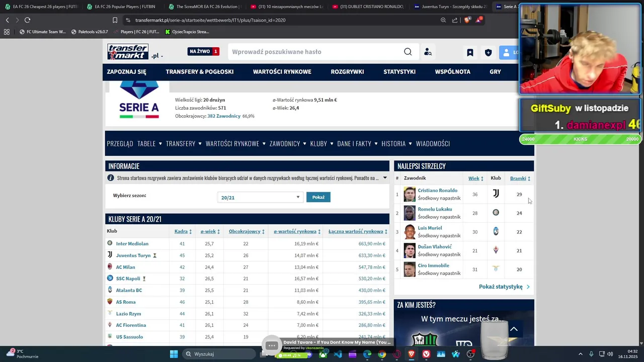The image size is (644, 362).
Task: Open the Chrome icon in taskbar
Action: click(382, 354)
